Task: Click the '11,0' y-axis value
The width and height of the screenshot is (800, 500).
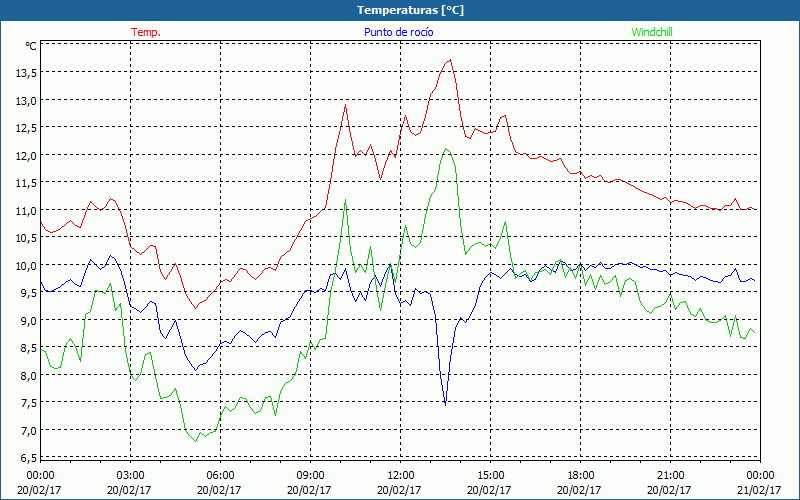Action: click(x=26, y=211)
